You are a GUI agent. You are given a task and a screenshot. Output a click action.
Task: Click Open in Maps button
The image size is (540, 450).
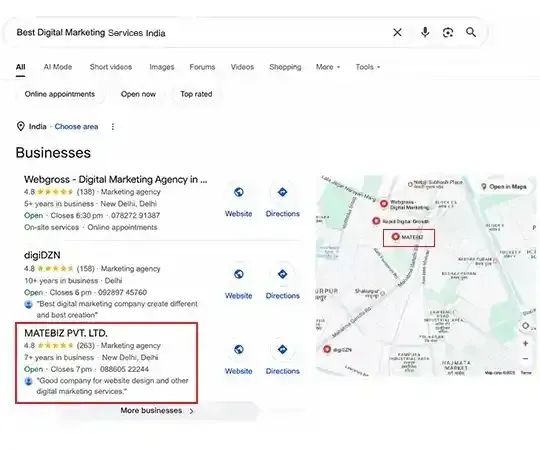coord(504,187)
